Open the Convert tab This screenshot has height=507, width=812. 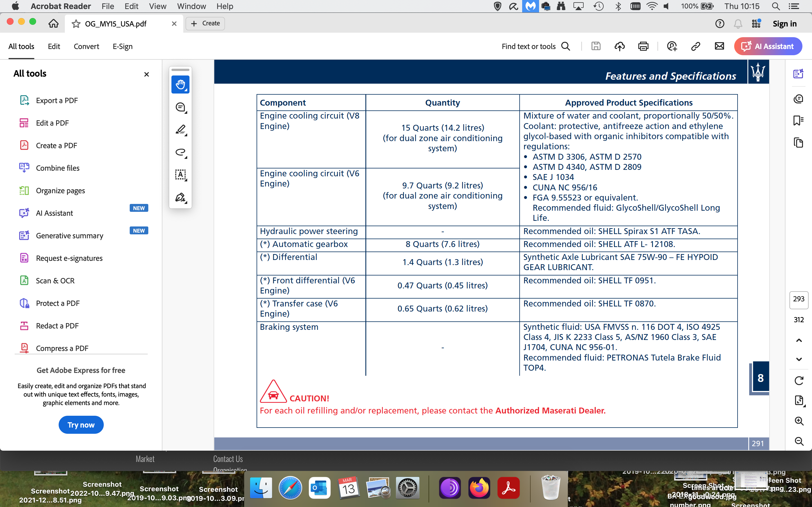tap(86, 46)
